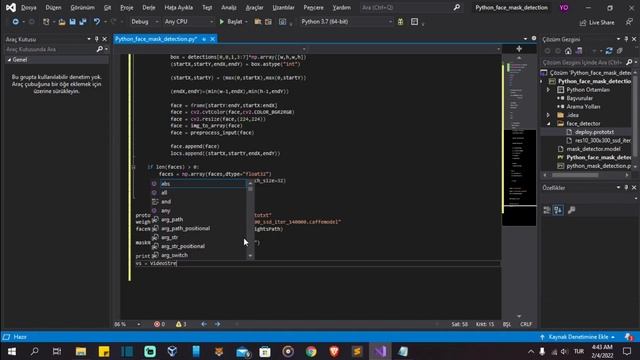Open the Debug configuration dropdown

144,22
